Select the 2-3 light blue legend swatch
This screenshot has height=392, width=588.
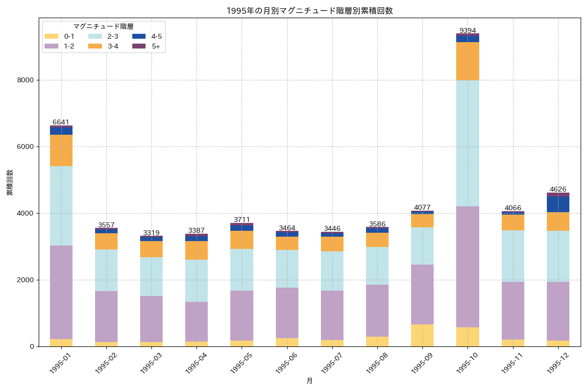(x=95, y=36)
